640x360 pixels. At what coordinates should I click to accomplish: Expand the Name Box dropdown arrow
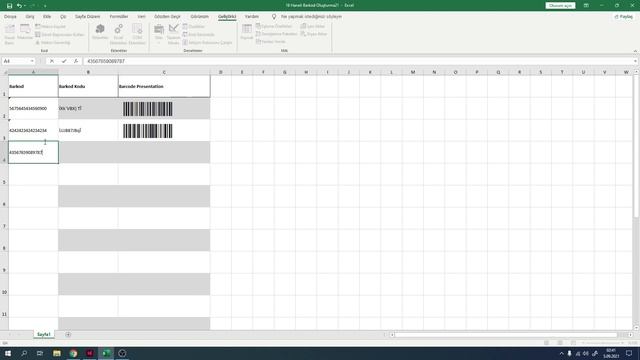pyautogui.click(x=32, y=61)
